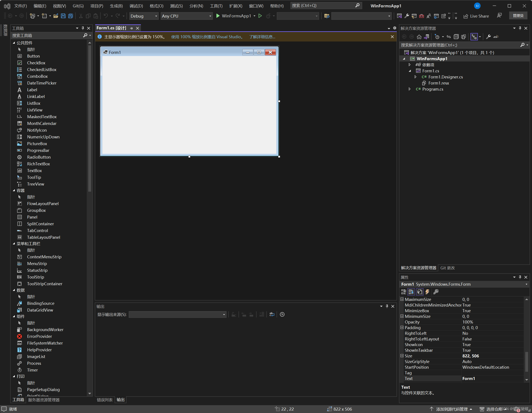This screenshot has height=413, width=532.
Task: Switch to the 错误列表 tab
Action: coord(105,400)
